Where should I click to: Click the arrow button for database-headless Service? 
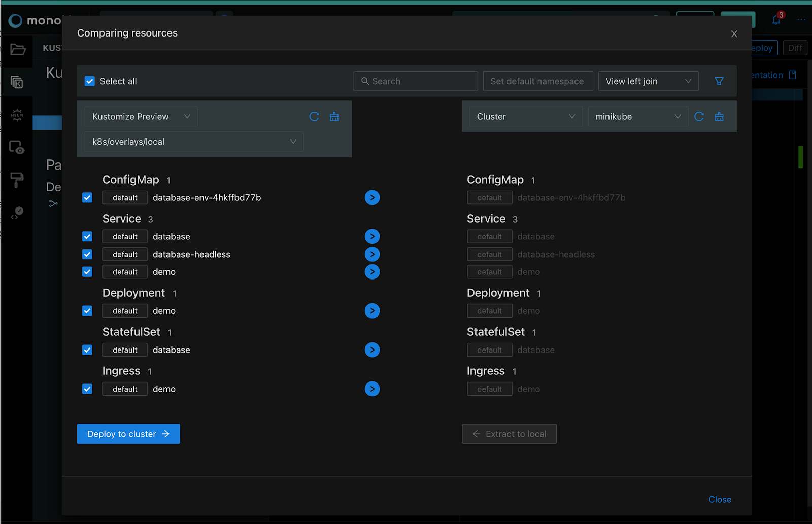[372, 254]
